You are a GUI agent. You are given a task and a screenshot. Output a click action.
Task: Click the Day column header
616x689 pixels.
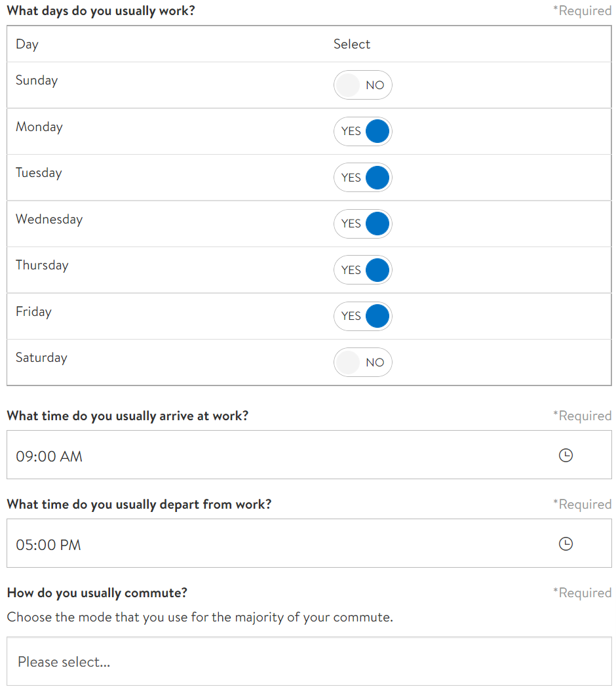[26, 44]
